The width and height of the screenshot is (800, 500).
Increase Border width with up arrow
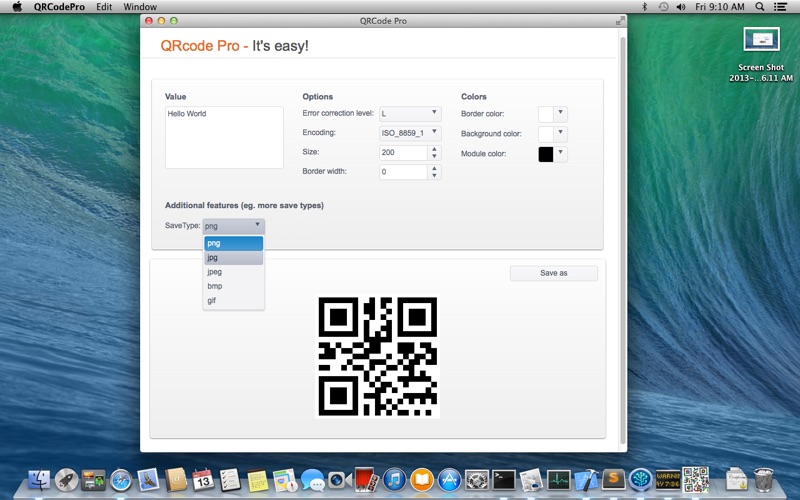[434, 168]
